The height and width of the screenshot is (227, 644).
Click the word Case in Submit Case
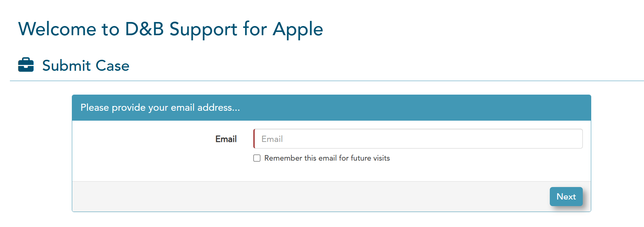(113, 66)
